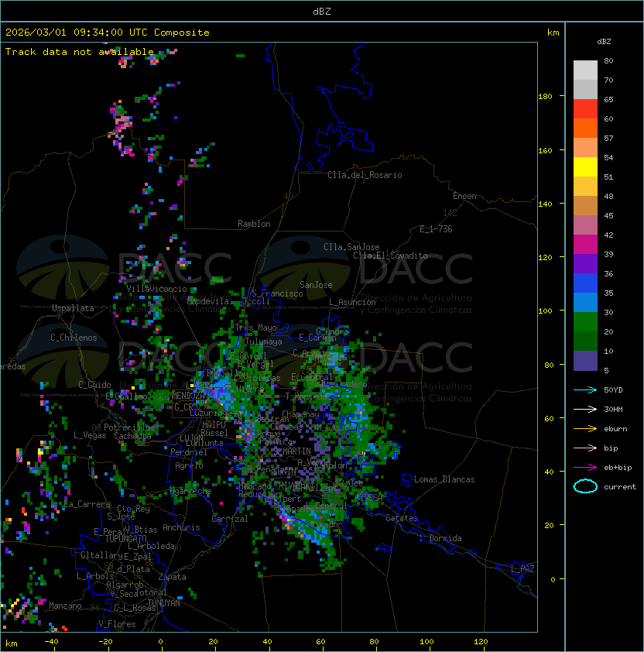The image size is (644, 652).
Task: Click the 'Zapata' map label
Action: [x=172, y=577]
